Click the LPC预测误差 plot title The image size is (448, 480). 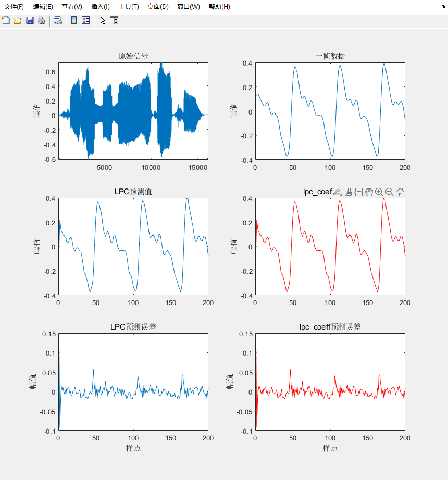[133, 327]
